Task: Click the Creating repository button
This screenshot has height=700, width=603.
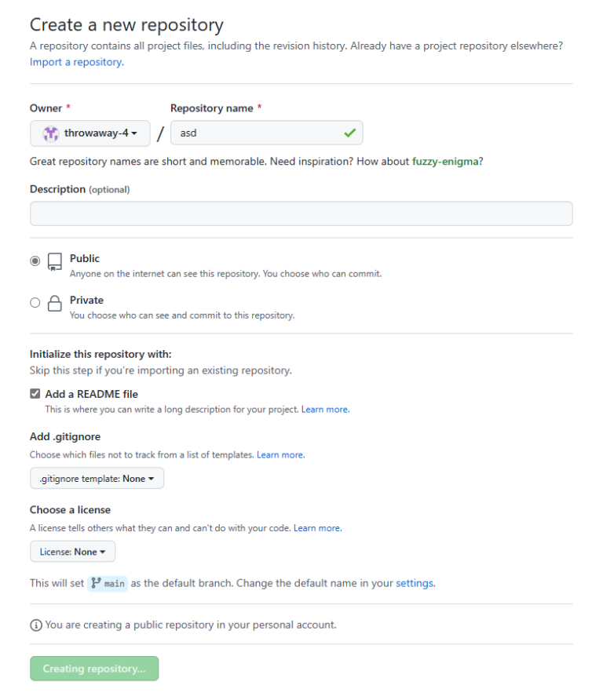Action: (x=94, y=669)
